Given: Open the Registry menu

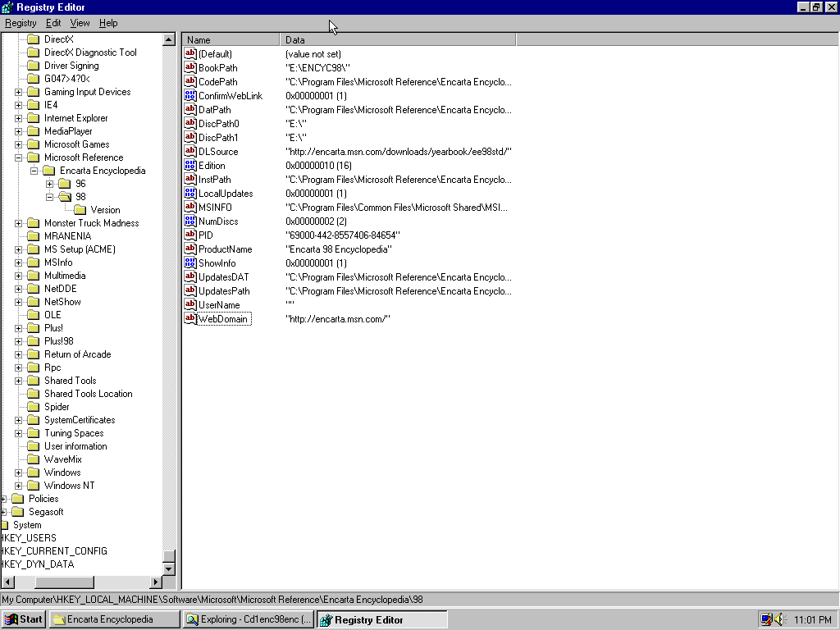Looking at the screenshot, I should 21,23.
